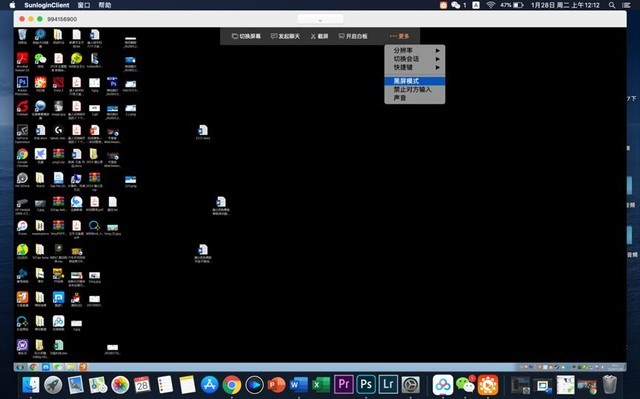Open the 更多 more options menu
Screen dimensions: 640x399
399,36
